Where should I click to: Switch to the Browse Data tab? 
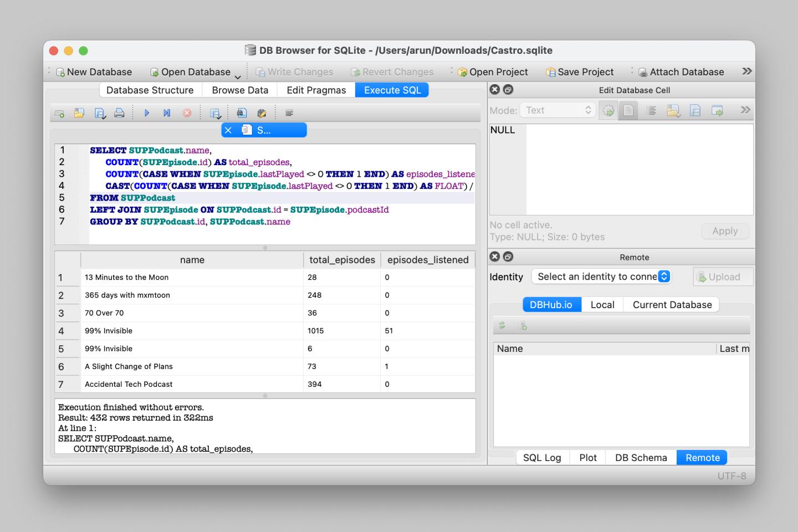point(240,90)
